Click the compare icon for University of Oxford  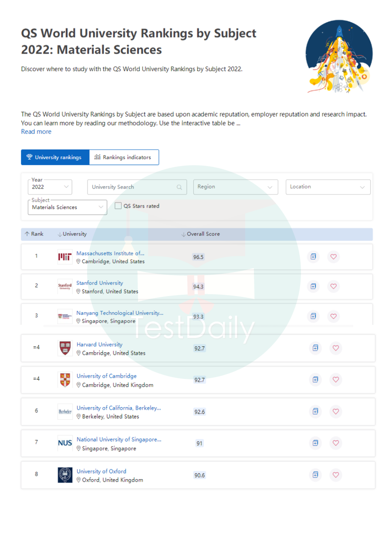click(x=315, y=475)
